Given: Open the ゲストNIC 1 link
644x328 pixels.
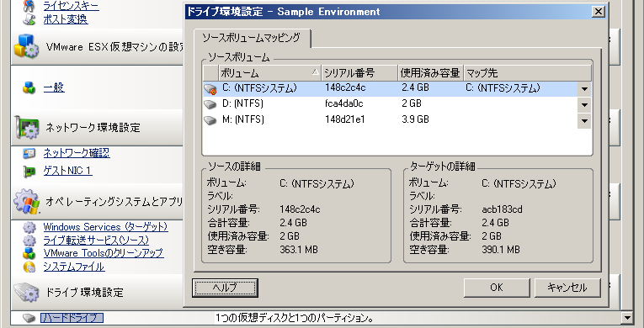Looking at the screenshot, I should pyautogui.click(x=68, y=171).
